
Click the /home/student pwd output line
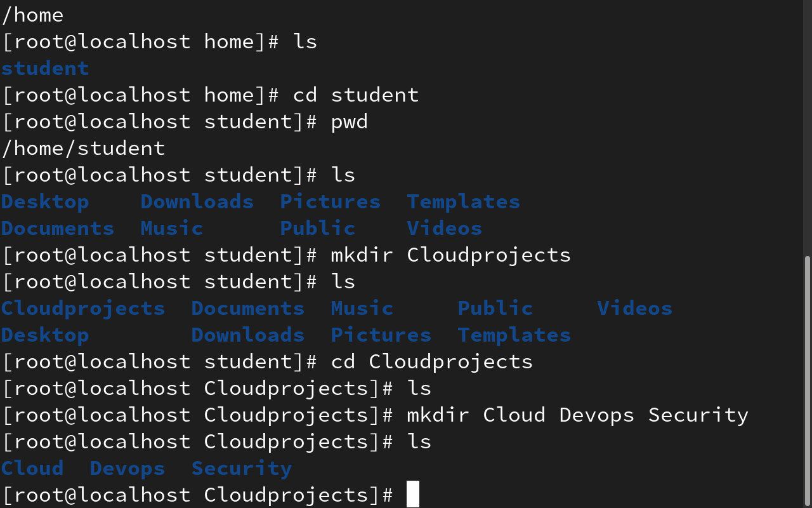pyautogui.click(x=83, y=149)
